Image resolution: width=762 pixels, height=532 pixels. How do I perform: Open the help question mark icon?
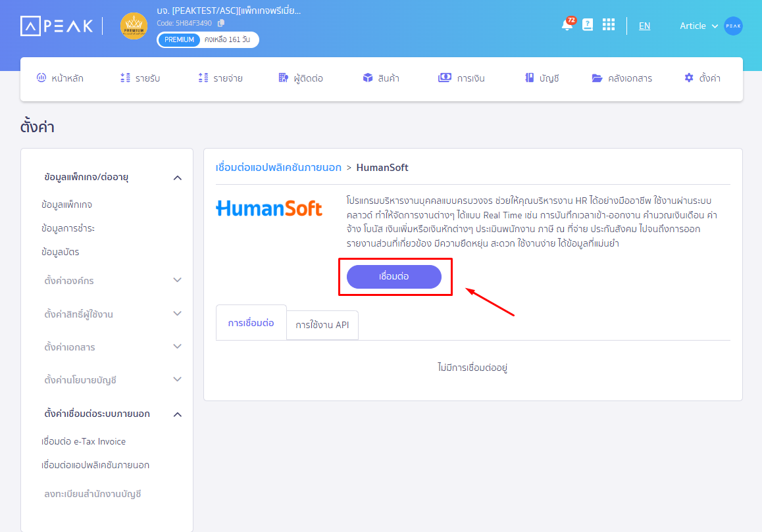tap(588, 24)
